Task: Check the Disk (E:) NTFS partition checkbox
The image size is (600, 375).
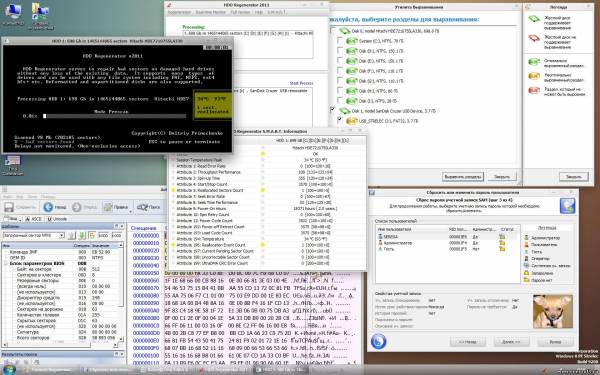Action: click(340, 60)
